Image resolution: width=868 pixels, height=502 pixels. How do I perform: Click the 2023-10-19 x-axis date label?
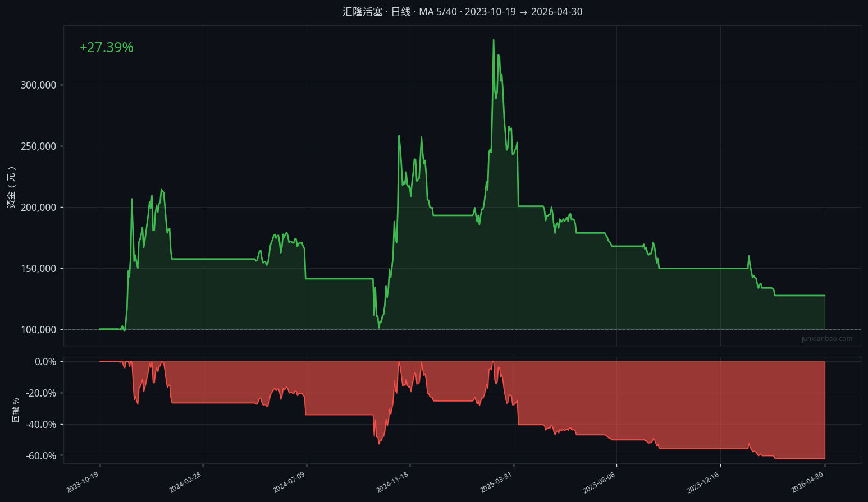pos(83,482)
